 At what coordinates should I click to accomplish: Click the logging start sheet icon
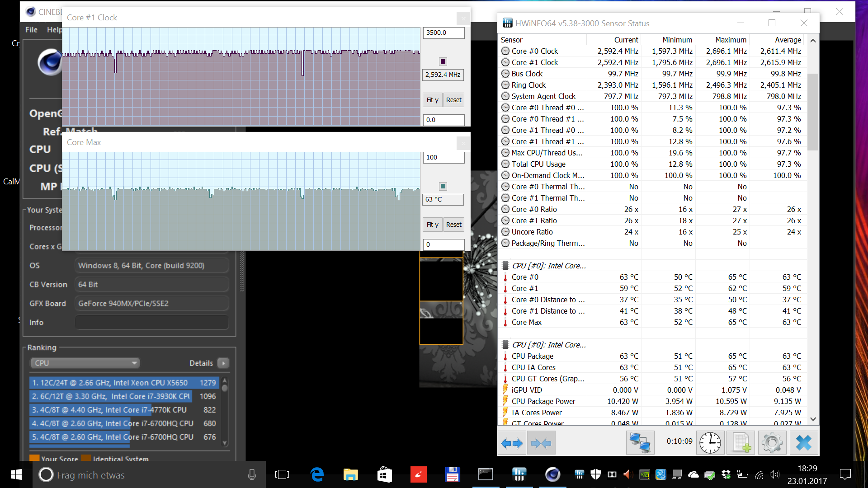pyautogui.click(x=741, y=443)
